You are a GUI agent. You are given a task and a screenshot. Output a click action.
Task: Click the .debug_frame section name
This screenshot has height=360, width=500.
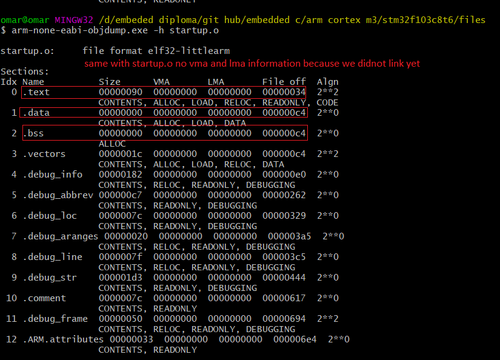pos(55,319)
